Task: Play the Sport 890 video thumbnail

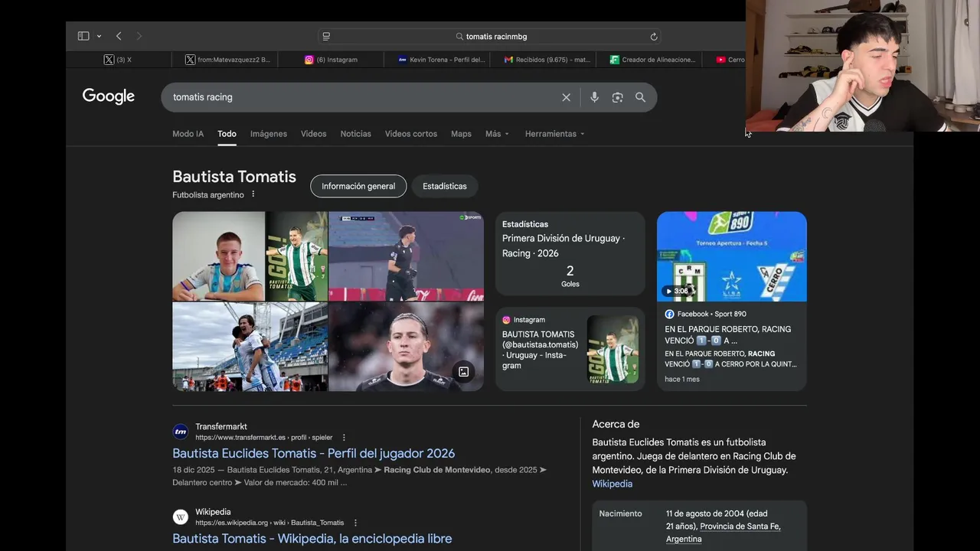Action: click(x=732, y=256)
